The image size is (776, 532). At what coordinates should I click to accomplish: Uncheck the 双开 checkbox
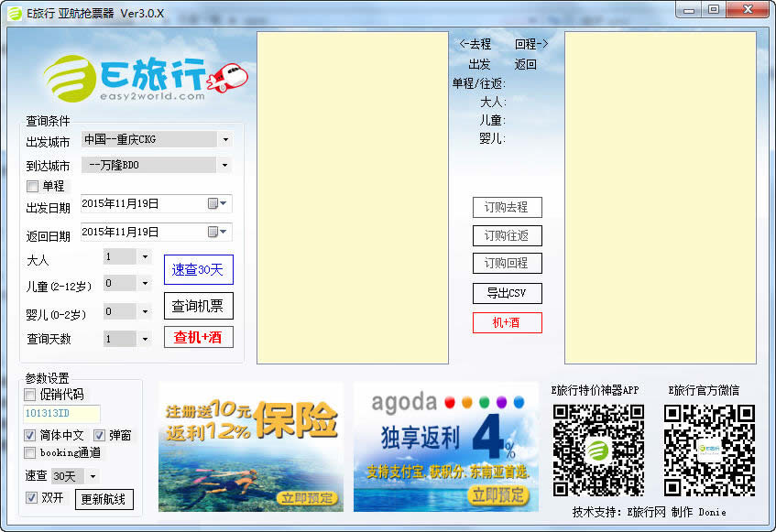click(x=31, y=497)
